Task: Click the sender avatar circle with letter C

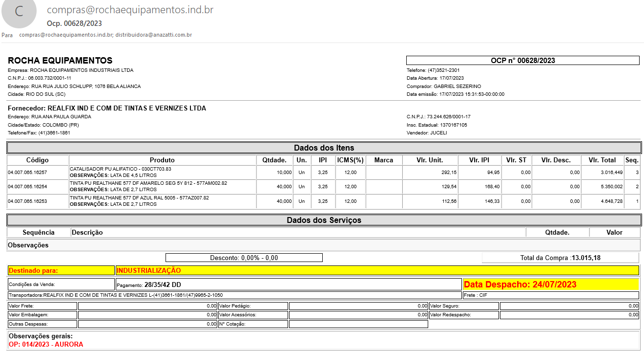Action: click(19, 12)
